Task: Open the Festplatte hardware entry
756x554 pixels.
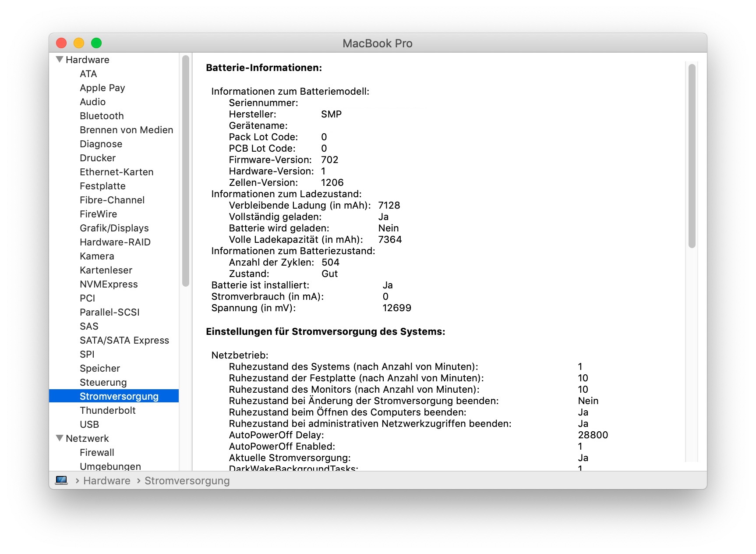Action: (102, 186)
